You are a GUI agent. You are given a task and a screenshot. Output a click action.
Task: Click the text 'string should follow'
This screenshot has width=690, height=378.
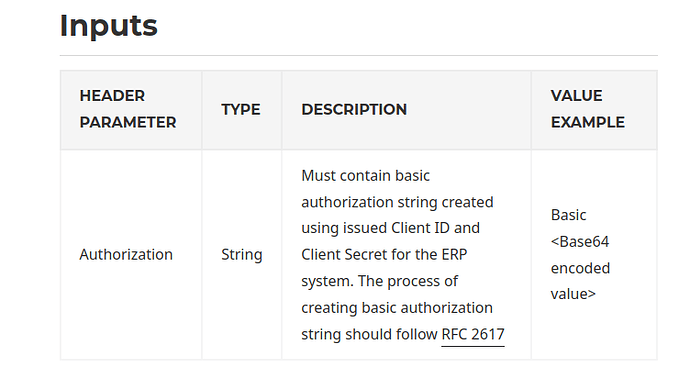click(369, 334)
